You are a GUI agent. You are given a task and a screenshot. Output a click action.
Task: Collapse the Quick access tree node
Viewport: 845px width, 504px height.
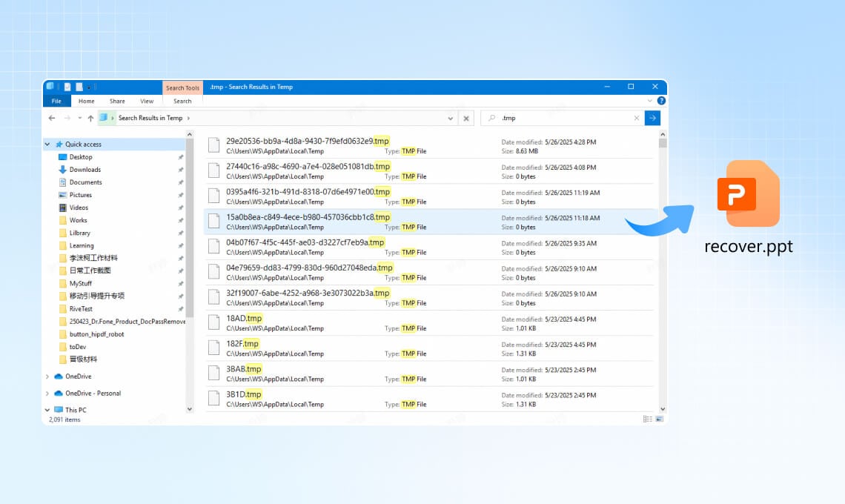(47, 145)
